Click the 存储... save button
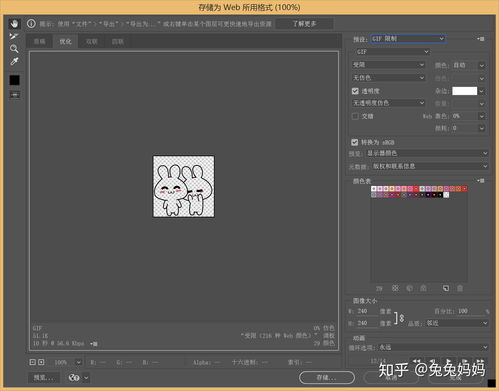This screenshot has width=499, height=391. (327, 377)
